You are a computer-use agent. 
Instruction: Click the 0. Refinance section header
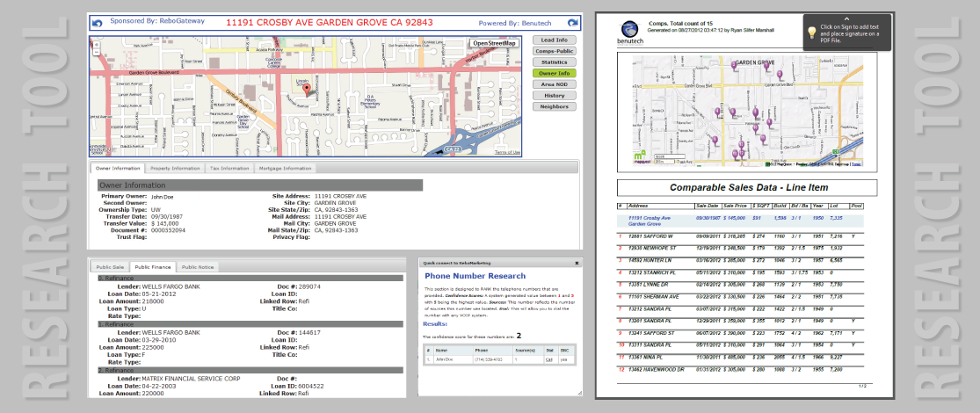[250, 278]
